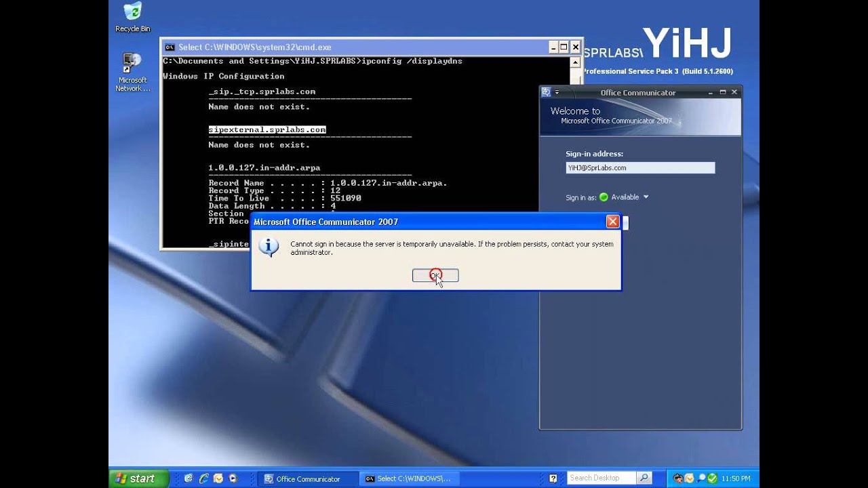Open the Available status dropdown
The image size is (868, 488).
tap(646, 197)
